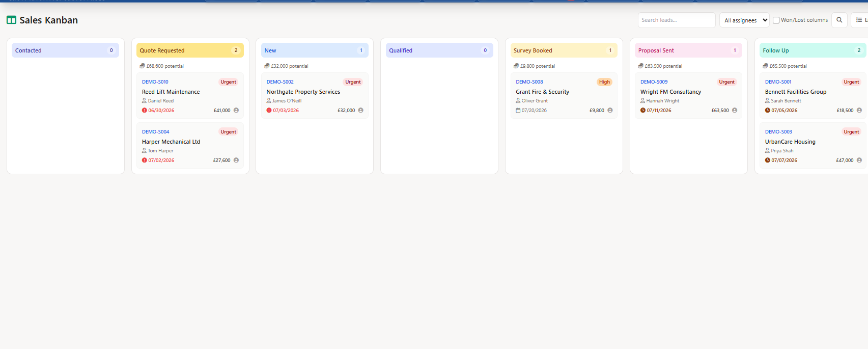
Task: Click the magnifier search button
Action: coord(839,20)
